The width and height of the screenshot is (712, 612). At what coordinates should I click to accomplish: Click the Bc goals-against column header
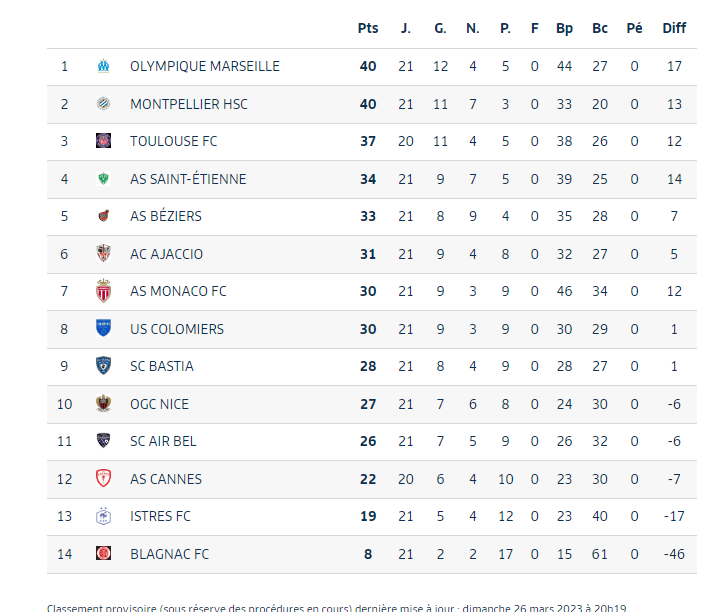pyautogui.click(x=600, y=28)
